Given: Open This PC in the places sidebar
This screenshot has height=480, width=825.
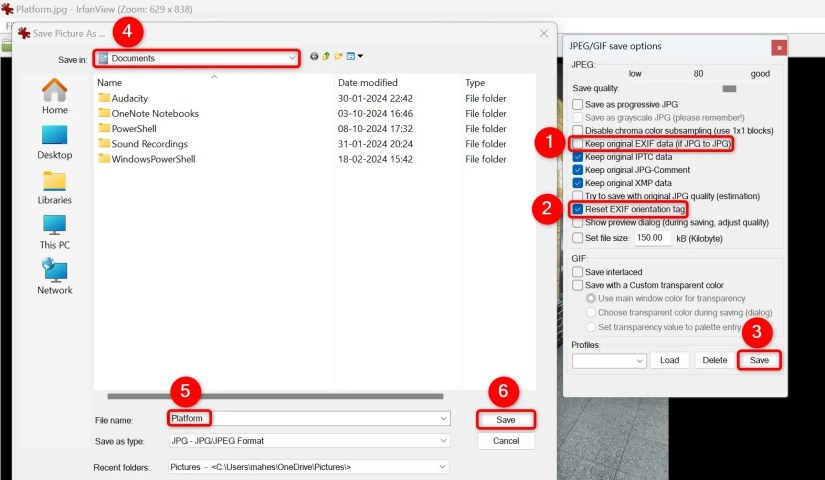Looking at the screenshot, I should tap(55, 232).
